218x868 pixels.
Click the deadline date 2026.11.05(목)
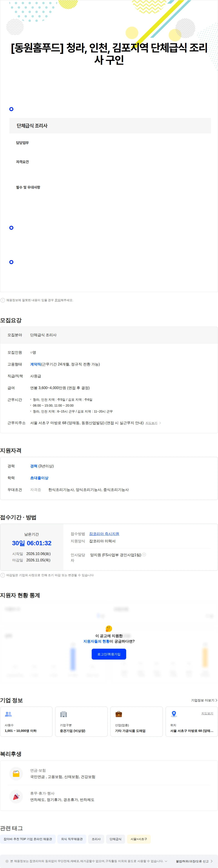pyautogui.click(x=38, y=560)
